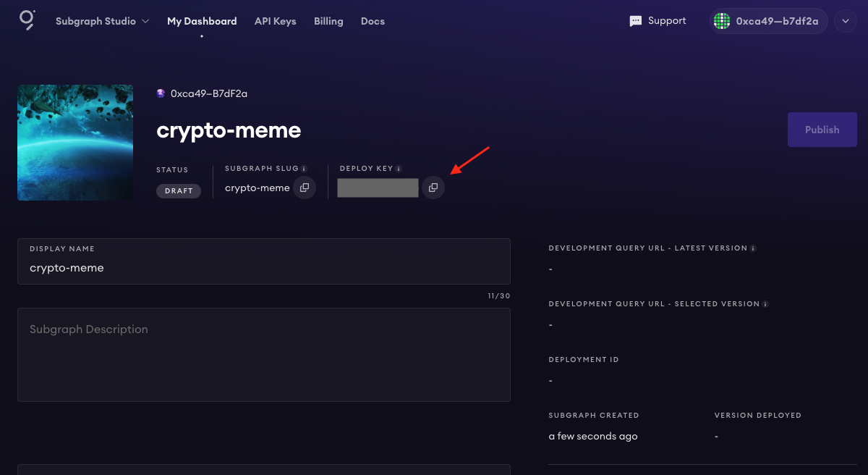Click The Graph logo in the header

(27, 20)
